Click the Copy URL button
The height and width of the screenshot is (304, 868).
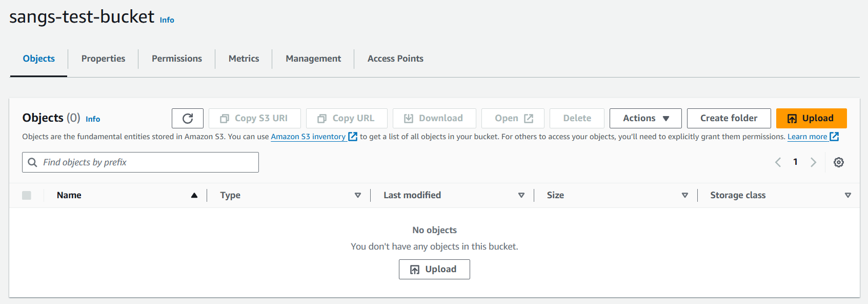pyautogui.click(x=347, y=118)
